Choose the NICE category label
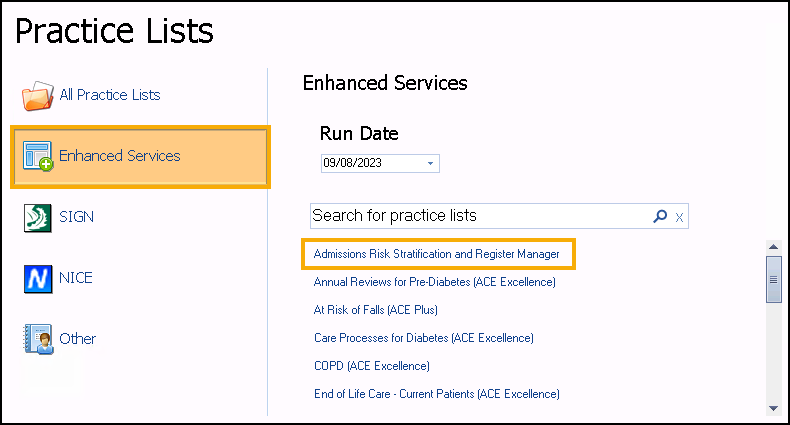This screenshot has width=790, height=425. pos(76,278)
